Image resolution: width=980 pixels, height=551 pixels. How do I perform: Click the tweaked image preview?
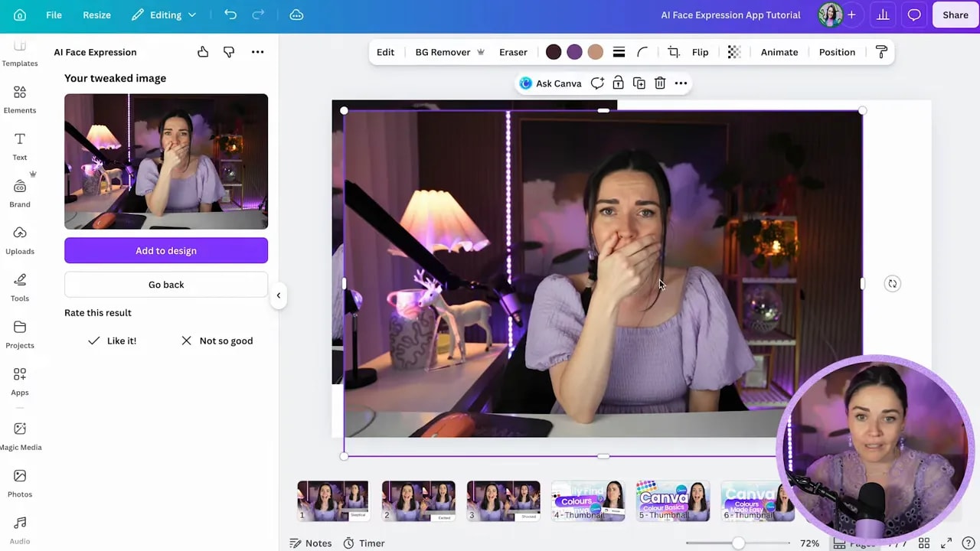pyautogui.click(x=166, y=161)
